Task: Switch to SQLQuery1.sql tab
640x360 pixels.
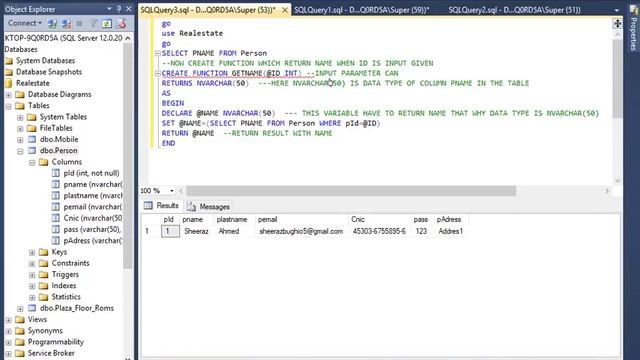Action: (362, 10)
